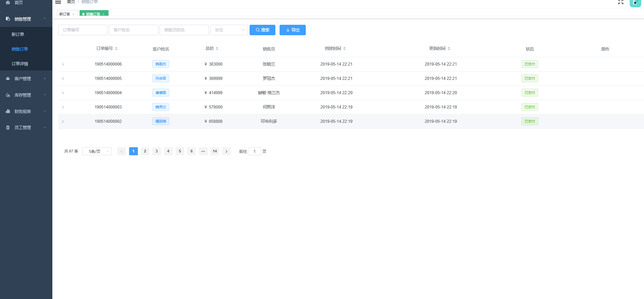Click the pagination ellipsis to jump pages
The width and height of the screenshot is (644, 299).
(203, 151)
